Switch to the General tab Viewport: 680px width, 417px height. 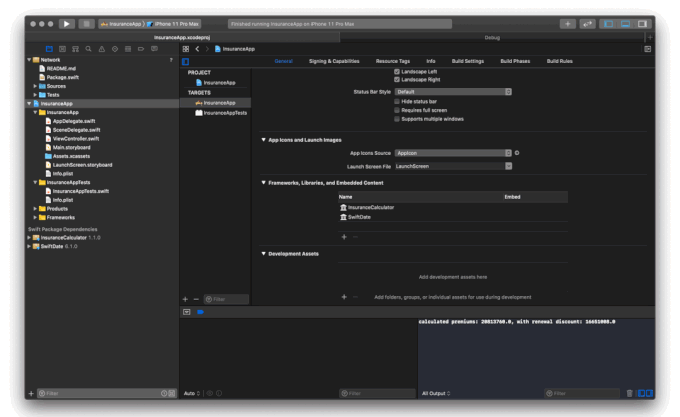(284, 61)
